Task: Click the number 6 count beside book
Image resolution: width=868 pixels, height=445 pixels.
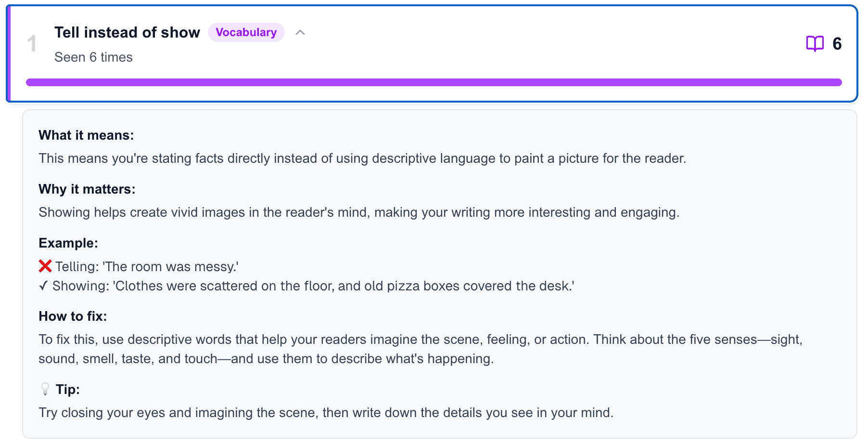Action: [x=837, y=44]
